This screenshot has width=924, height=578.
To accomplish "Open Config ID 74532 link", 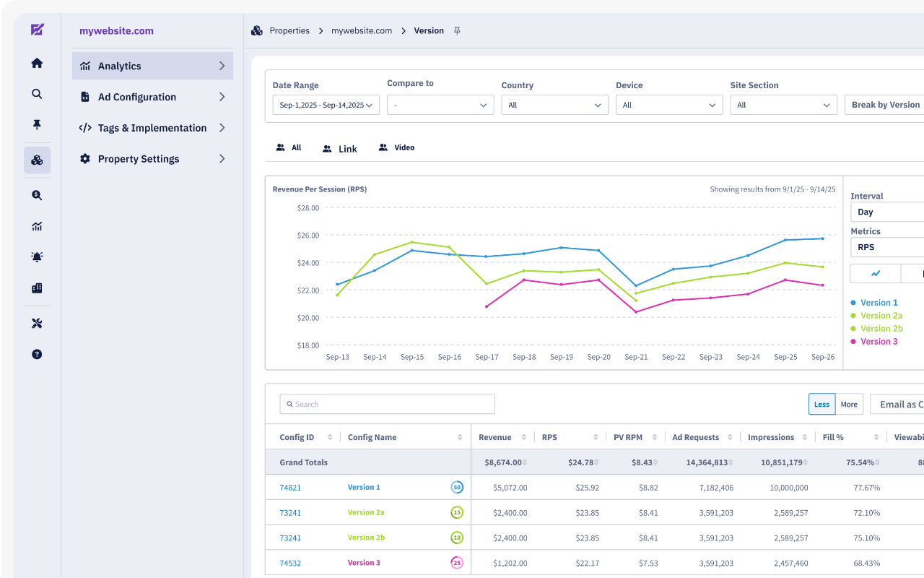I will [x=290, y=563].
